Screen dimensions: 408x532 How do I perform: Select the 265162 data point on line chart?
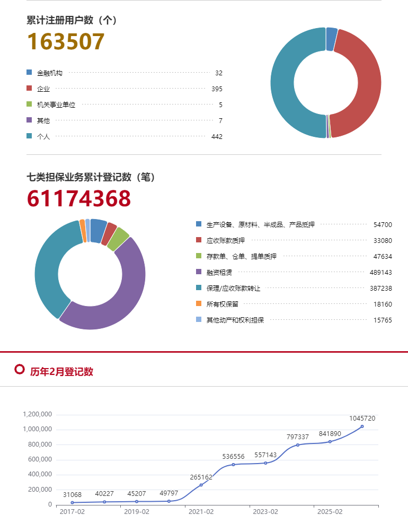tap(201, 485)
